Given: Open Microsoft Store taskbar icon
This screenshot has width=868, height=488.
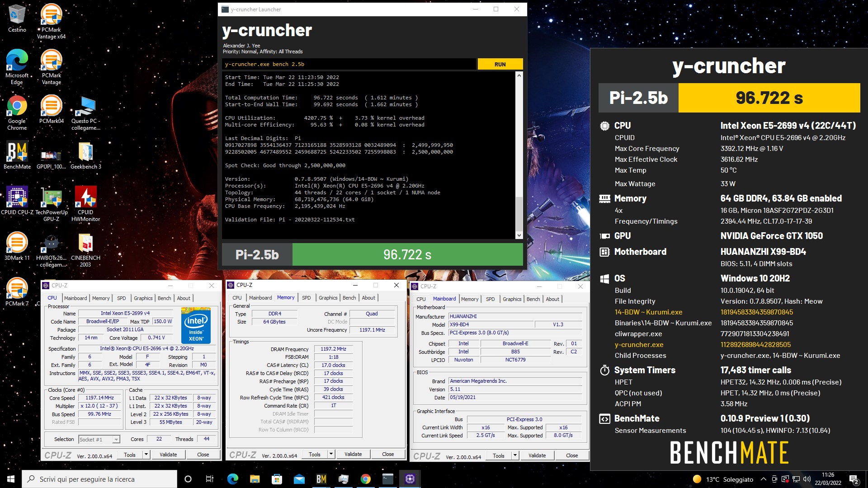Looking at the screenshot, I should (x=277, y=479).
